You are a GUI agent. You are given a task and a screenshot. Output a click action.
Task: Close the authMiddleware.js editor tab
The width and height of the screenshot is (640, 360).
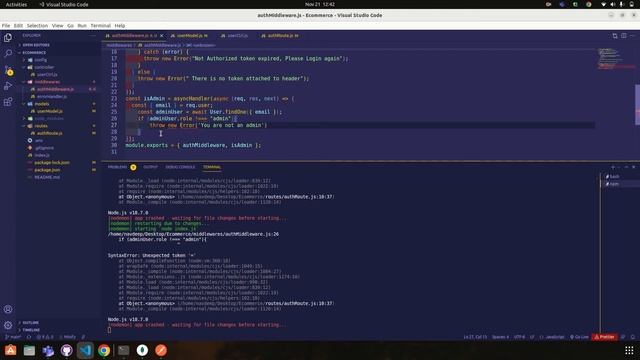162,36
